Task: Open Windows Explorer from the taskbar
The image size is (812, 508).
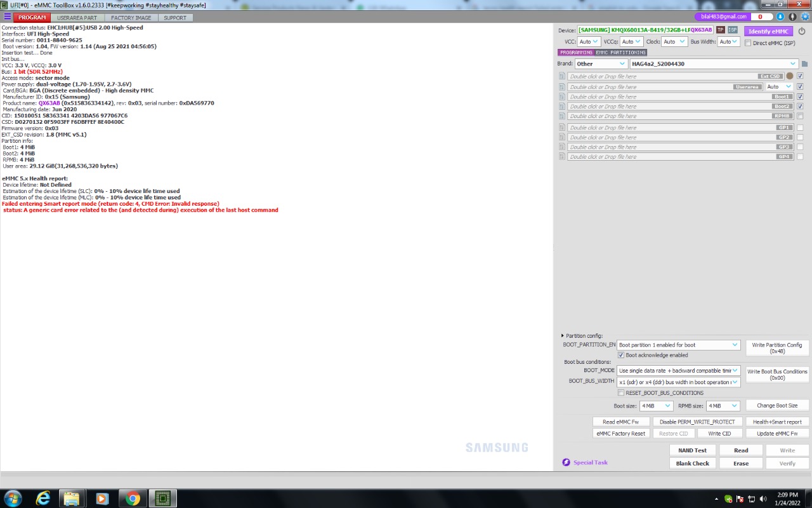Action: coord(72,498)
